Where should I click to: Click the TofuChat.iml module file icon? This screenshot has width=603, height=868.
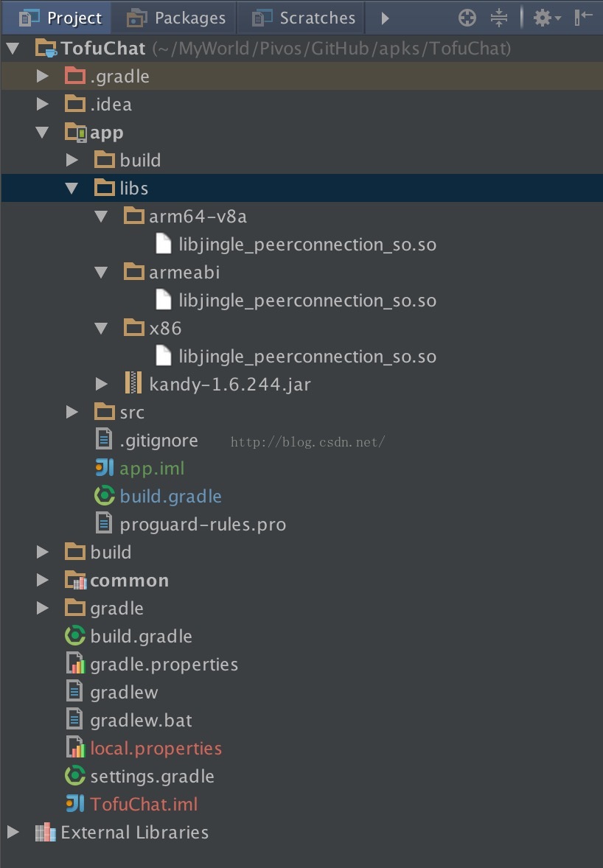click(75, 804)
